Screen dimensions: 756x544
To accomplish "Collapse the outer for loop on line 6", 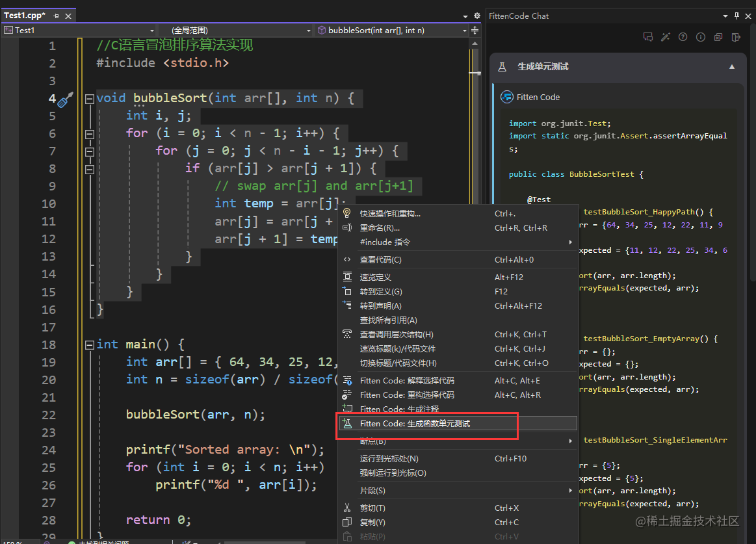I will (x=90, y=134).
